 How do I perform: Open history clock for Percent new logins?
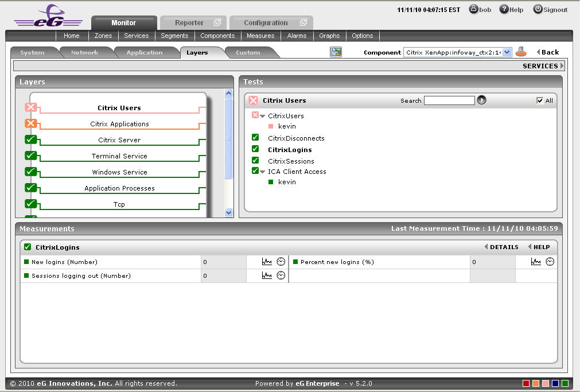coord(550,262)
